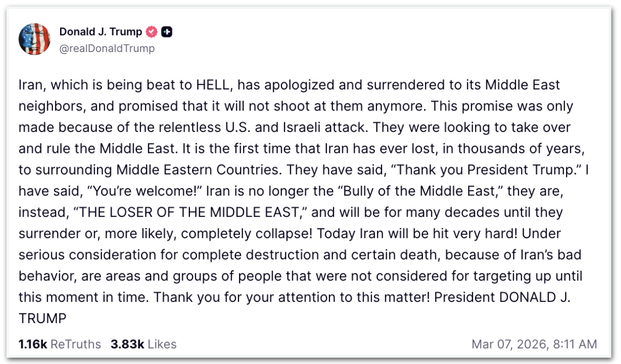The height and width of the screenshot is (364, 621).
Task: Click the "President DONALD J." signature text
Action: [502, 297]
